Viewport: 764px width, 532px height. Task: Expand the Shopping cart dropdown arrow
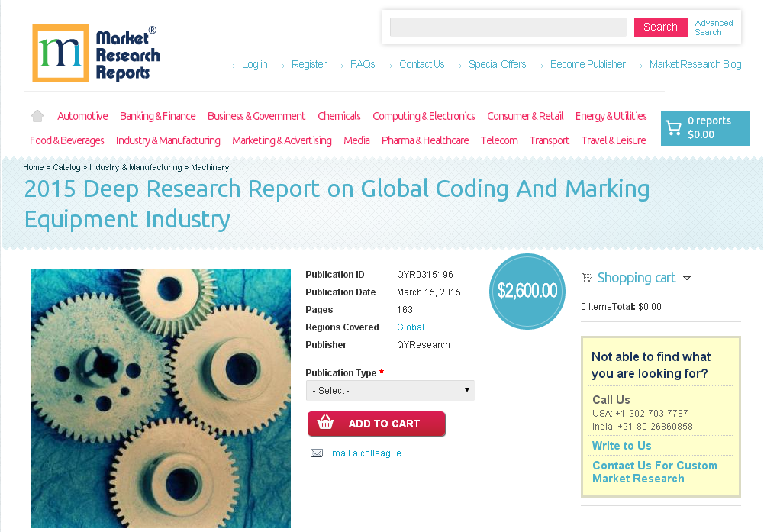[x=687, y=278]
